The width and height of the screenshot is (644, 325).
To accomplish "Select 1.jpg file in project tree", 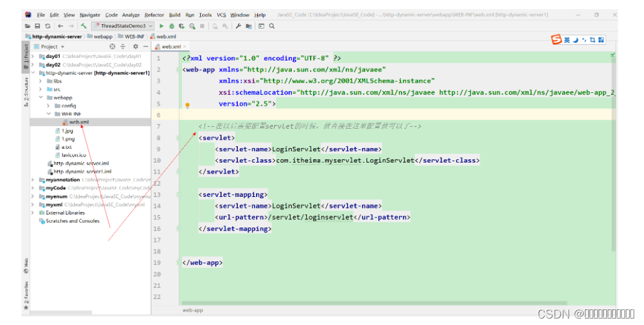I will point(68,131).
